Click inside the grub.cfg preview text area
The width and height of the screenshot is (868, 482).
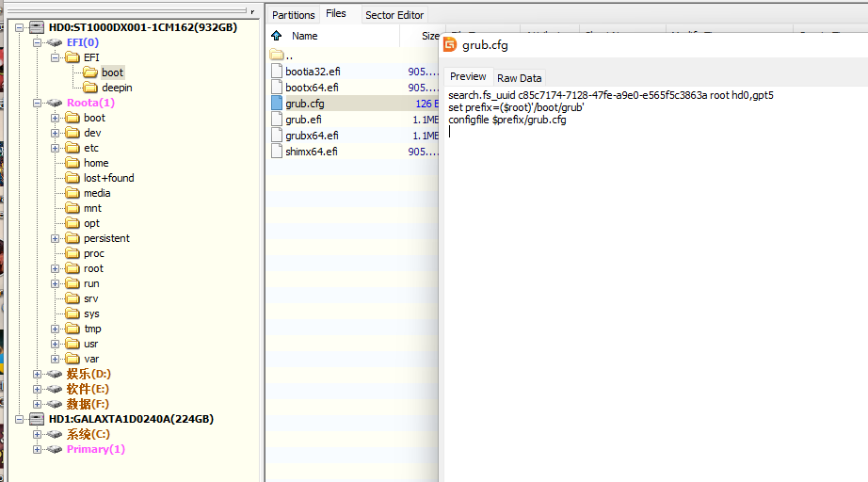(x=650, y=282)
